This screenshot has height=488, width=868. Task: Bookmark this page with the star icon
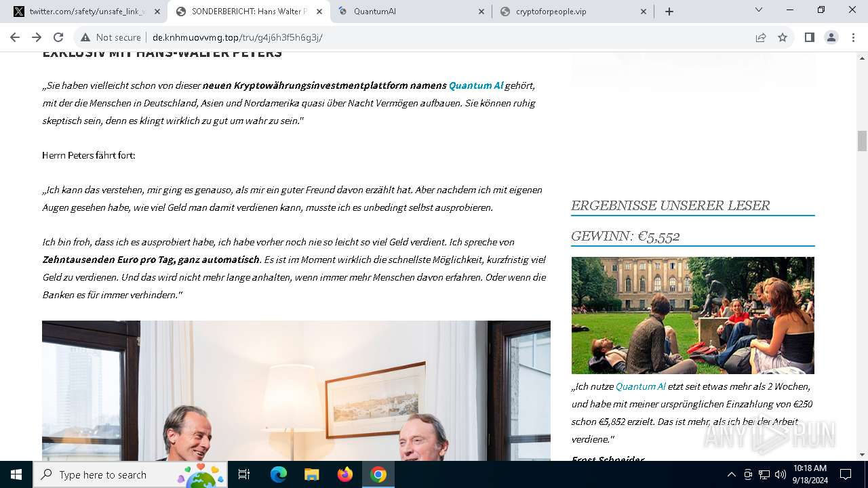pos(783,37)
